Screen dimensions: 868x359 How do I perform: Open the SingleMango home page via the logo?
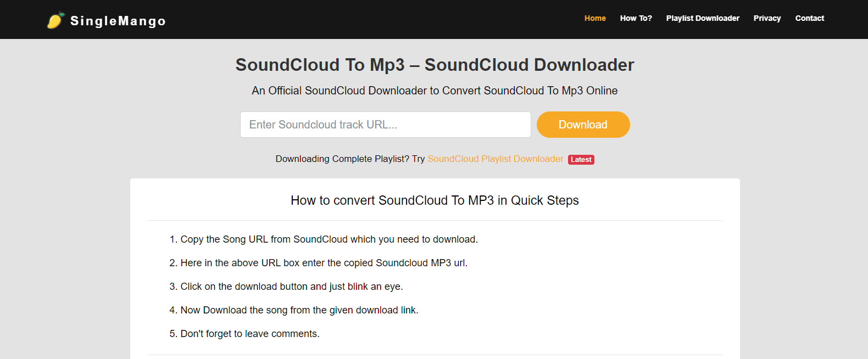tap(106, 20)
